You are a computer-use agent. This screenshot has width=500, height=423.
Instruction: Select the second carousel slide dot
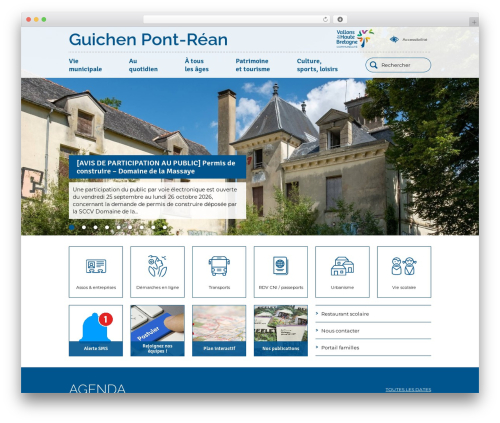tap(84, 227)
